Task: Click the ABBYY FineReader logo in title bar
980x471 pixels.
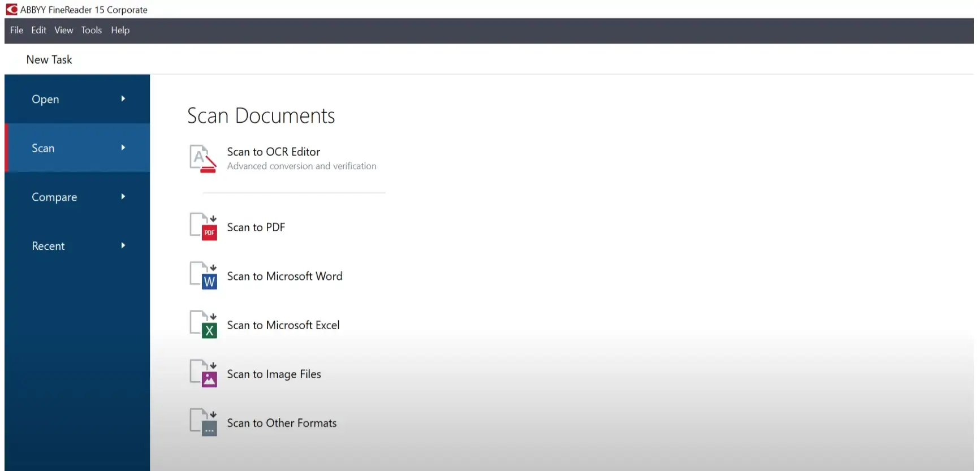Action: pyautogui.click(x=12, y=10)
